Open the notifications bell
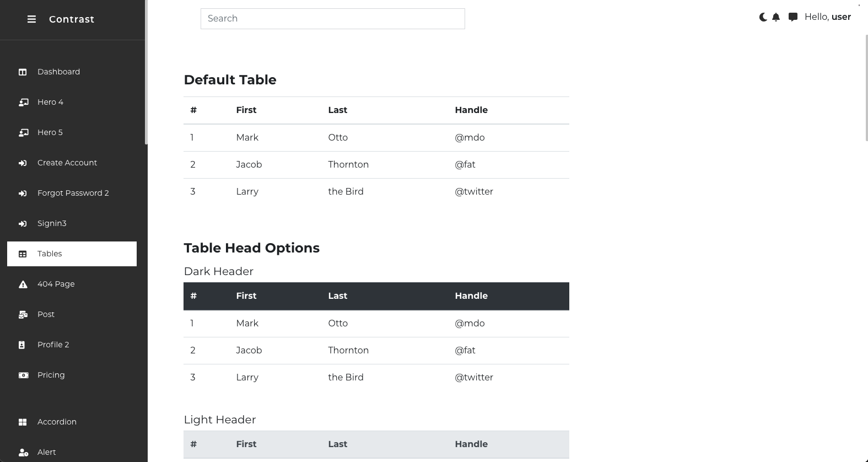868x462 pixels. click(x=776, y=17)
